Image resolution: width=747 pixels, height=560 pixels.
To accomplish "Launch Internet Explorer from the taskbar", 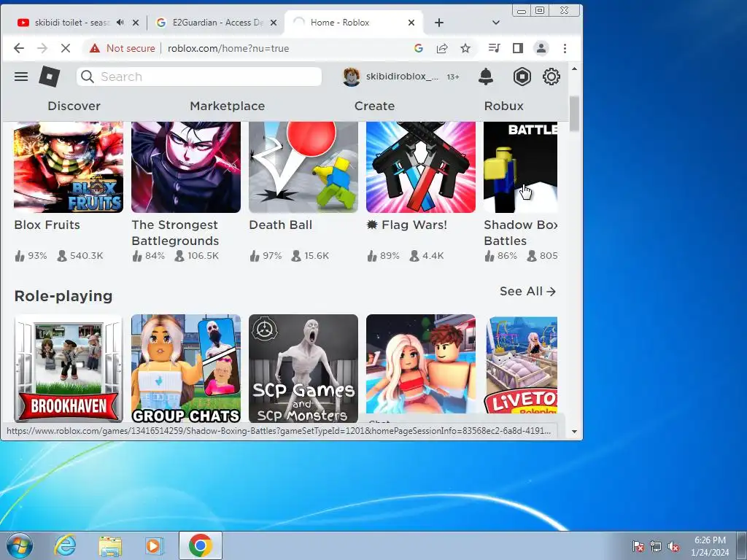I will (65, 545).
